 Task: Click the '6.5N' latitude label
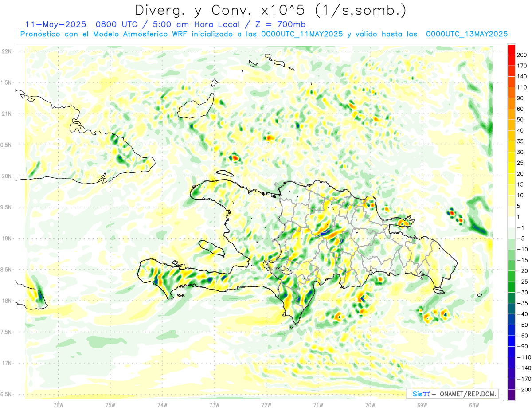coord(6,394)
